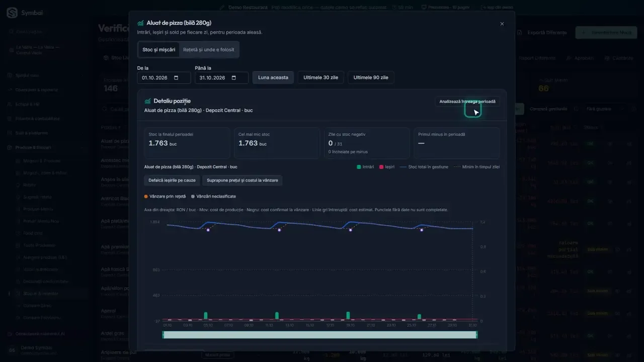The image size is (644, 362).
Task: Open Echipă & HR in sidebar
Action: (x=28, y=104)
